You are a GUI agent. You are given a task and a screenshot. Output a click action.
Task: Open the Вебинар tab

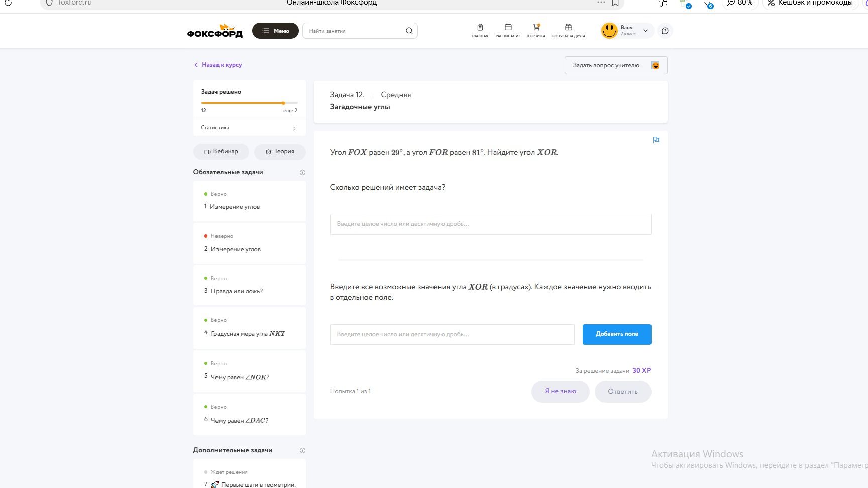click(x=221, y=151)
